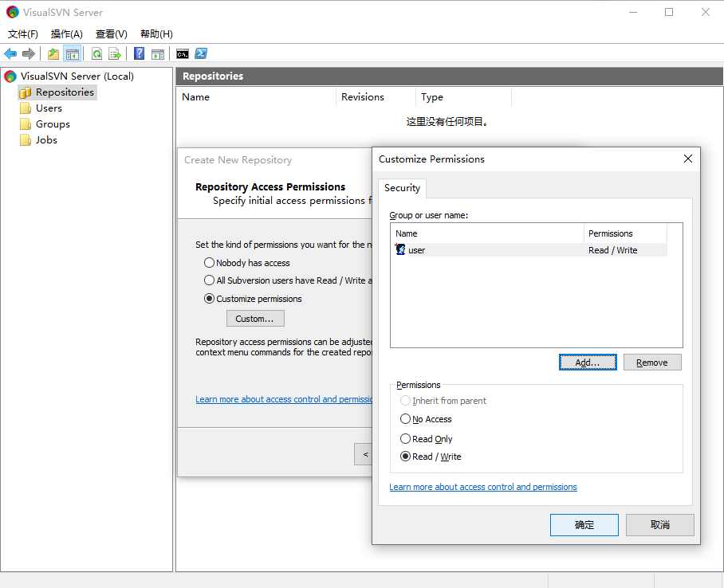Toggle the Show/Hide Console Tree icon
This screenshot has width=724, height=588.
pyautogui.click(x=73, y=54)
